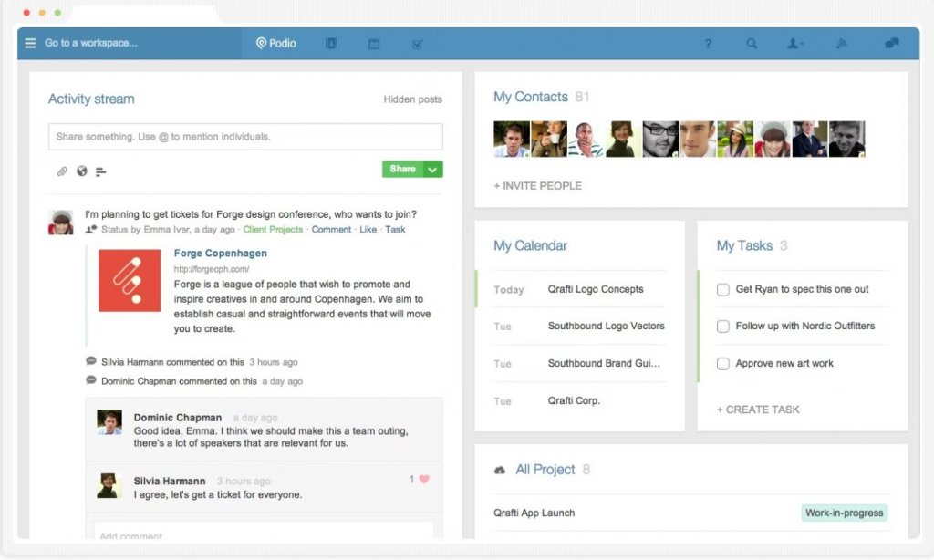
Task: Click the 'Activity stream' heading
Action: click(91, 99)
